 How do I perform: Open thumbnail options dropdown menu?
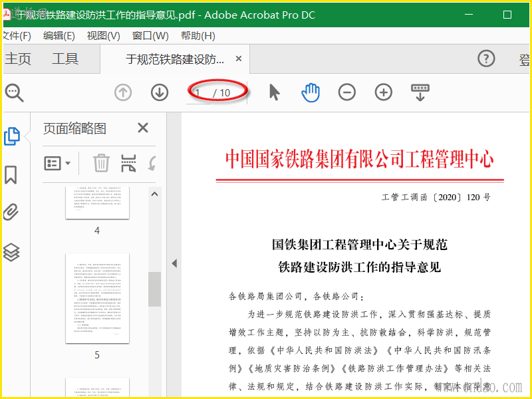click(x=57, y=163)
